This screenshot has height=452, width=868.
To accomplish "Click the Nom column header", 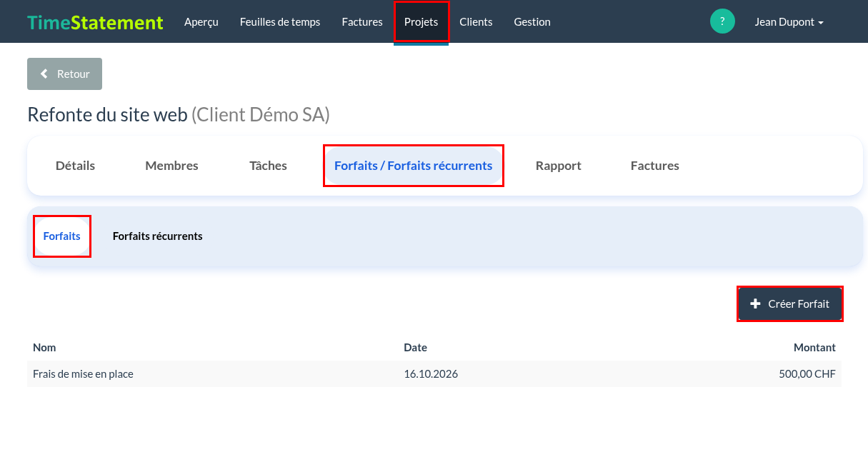I will [44, 348].
